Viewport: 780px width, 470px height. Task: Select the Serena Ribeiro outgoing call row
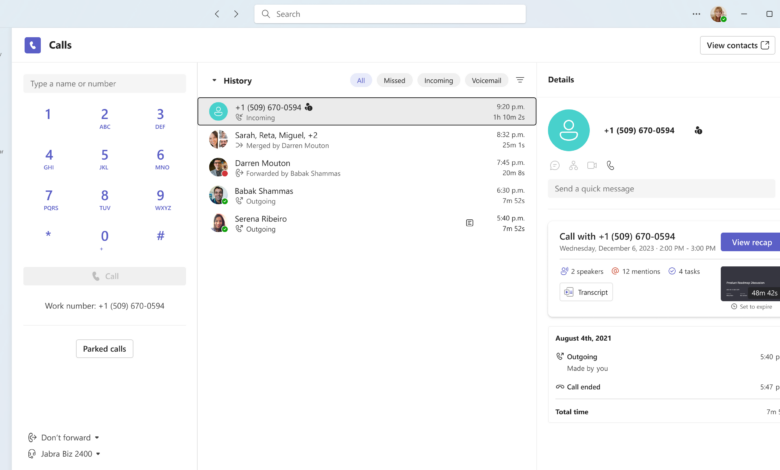[x=367, y=223]
